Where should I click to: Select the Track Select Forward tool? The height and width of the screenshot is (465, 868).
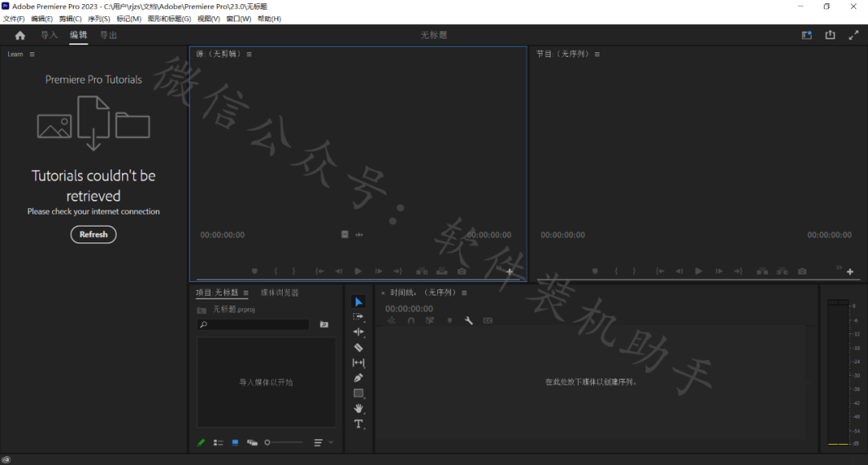358,316
